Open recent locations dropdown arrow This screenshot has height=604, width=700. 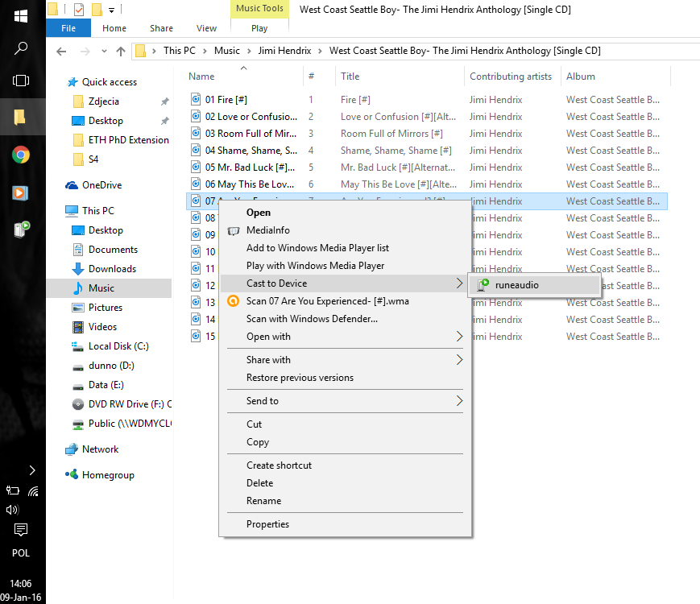[x=104, y=52]
